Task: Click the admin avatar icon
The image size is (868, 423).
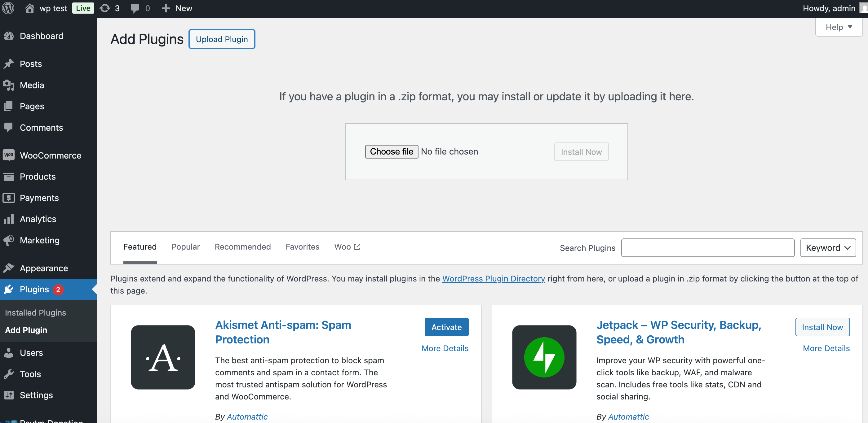Action: [x=864, y=8]
